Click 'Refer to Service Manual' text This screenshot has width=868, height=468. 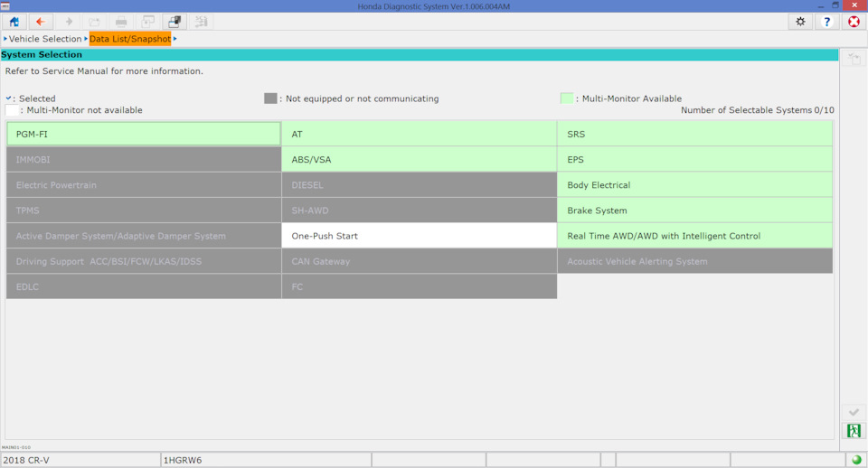[104, 70]
